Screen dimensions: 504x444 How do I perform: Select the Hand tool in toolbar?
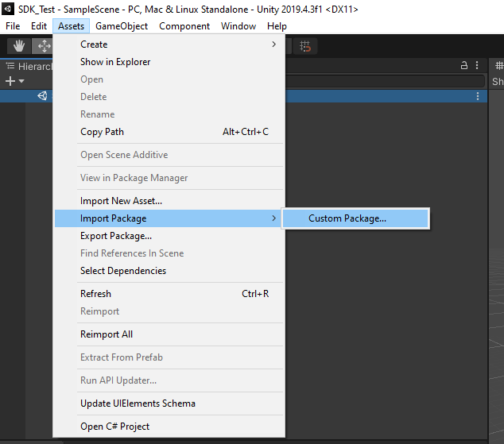pos(19,46)
